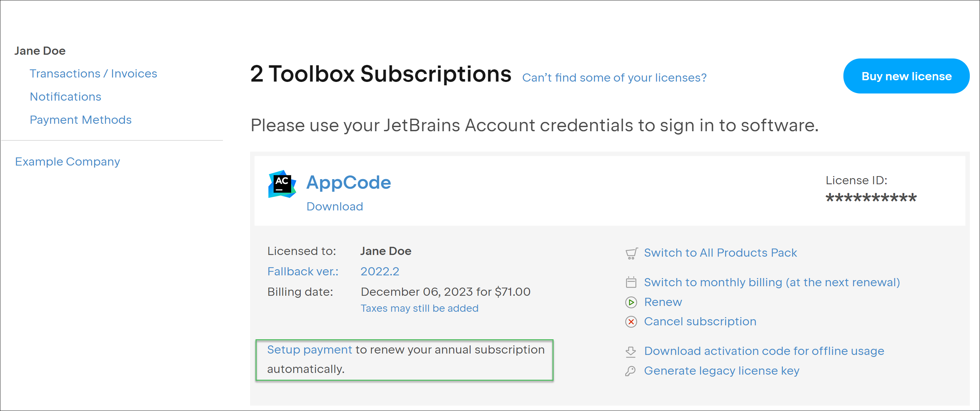Click the shopping cart icon
Screen dimensions: 980x411
pyautogui.click(x=631, y=254)
